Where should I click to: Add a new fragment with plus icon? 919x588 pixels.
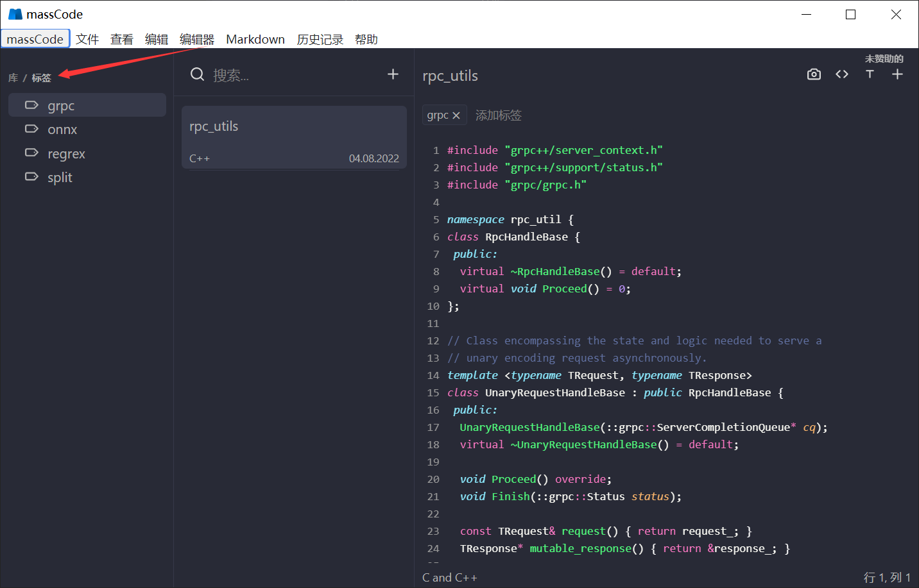(x=897, y=74)
